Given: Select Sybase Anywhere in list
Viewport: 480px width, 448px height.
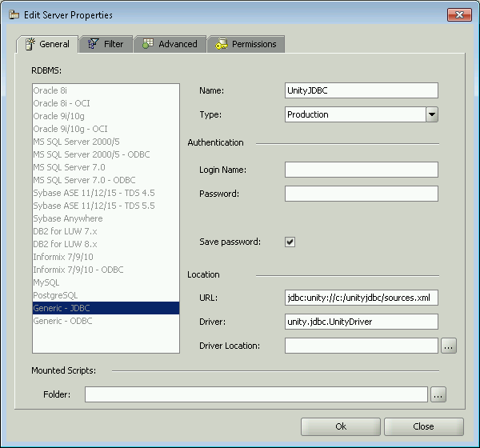Looking at the screenshot, I should (x=106, y=218).
